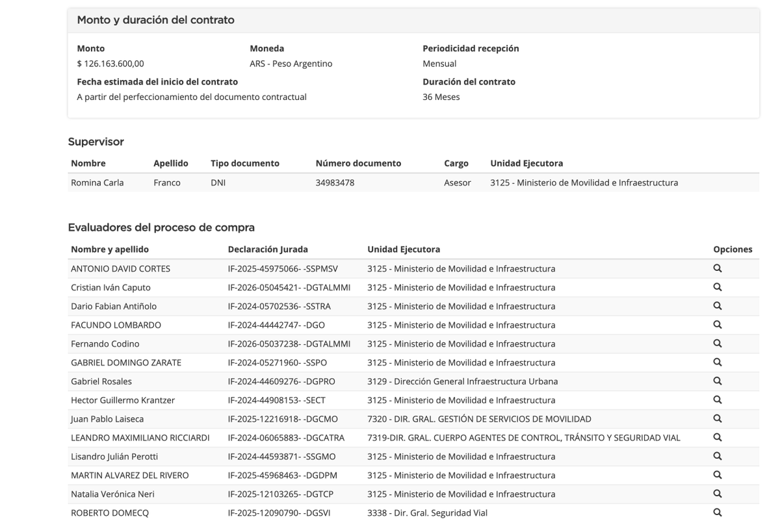Click supervisor surname 'Franco'
Screen dimensions: 780x532
(x=167, y=183)
